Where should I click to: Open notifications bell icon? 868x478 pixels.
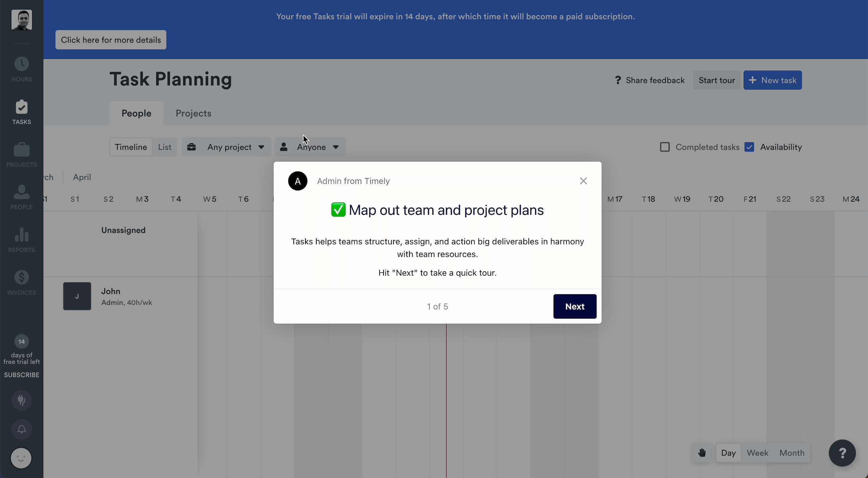pos(22,429)
